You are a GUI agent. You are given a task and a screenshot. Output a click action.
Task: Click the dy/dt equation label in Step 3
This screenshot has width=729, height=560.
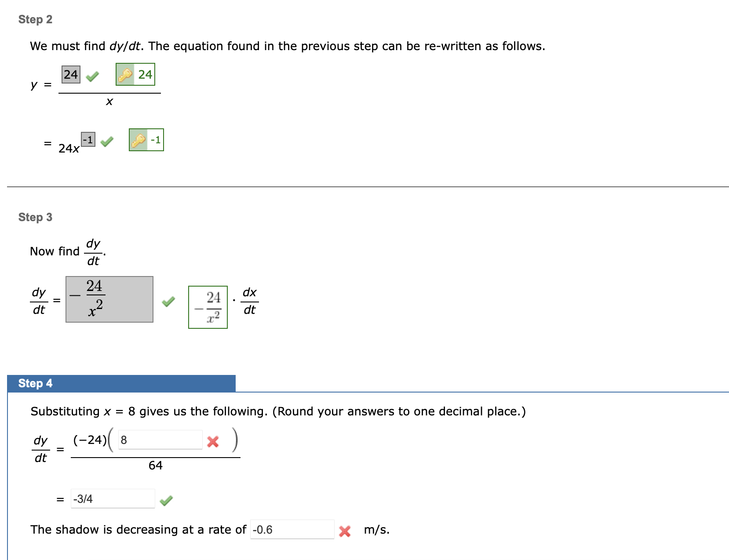[39, 301]
